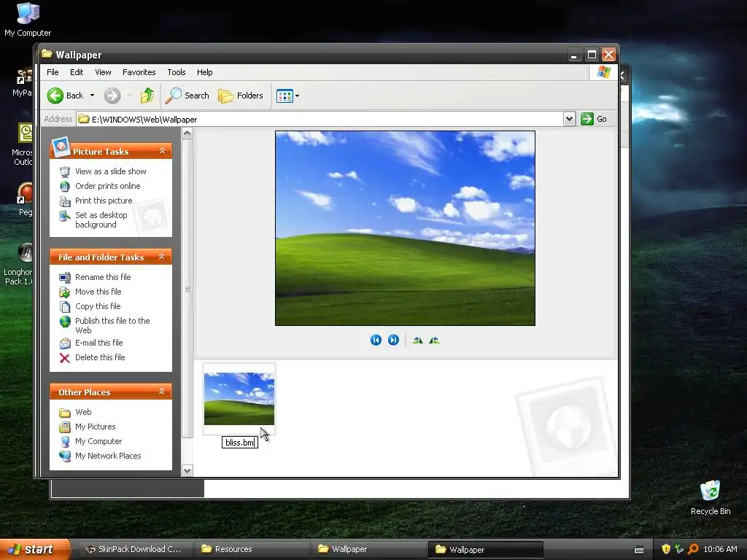This screenshot has height=560, width=747.
Task: Click the address field path
Action: (320, 119)
